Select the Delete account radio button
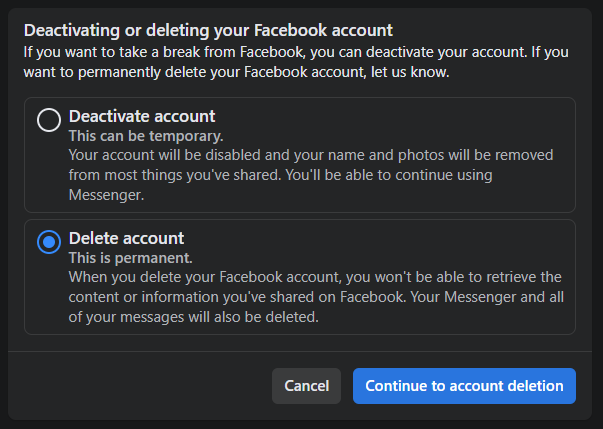Image resolution: width=603 pixels, height=429 pixels. point(49,242)
